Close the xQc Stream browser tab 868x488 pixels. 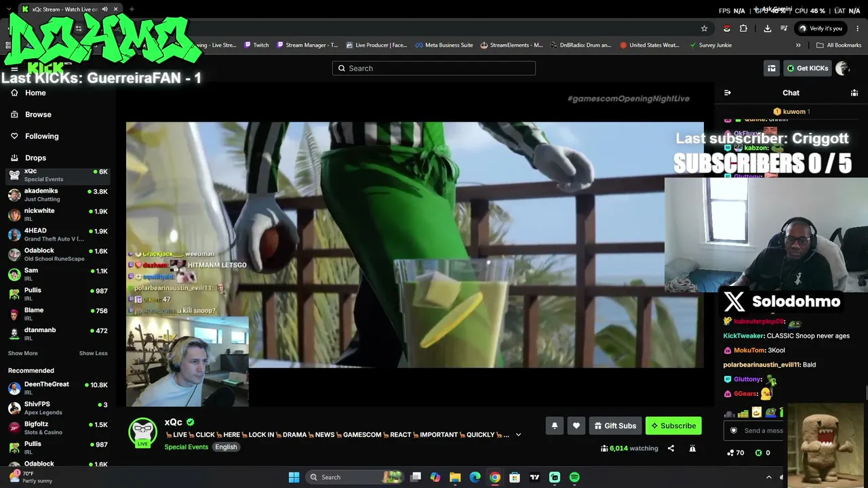click(x=116, y=9)
